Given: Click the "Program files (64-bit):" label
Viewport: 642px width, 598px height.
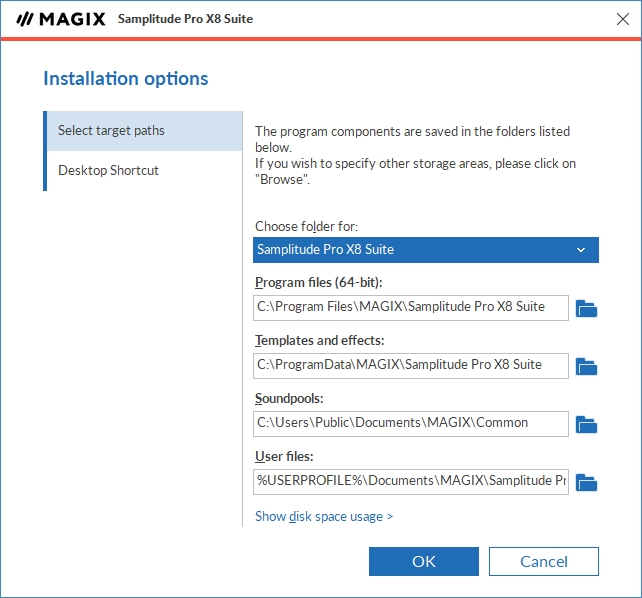Looking at the screenshot, I should pos(319,282).
